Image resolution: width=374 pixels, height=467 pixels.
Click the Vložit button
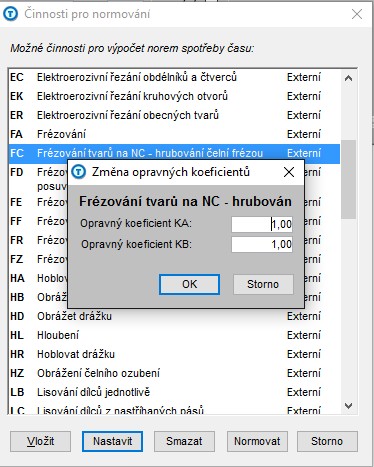(x=40, y=441)
